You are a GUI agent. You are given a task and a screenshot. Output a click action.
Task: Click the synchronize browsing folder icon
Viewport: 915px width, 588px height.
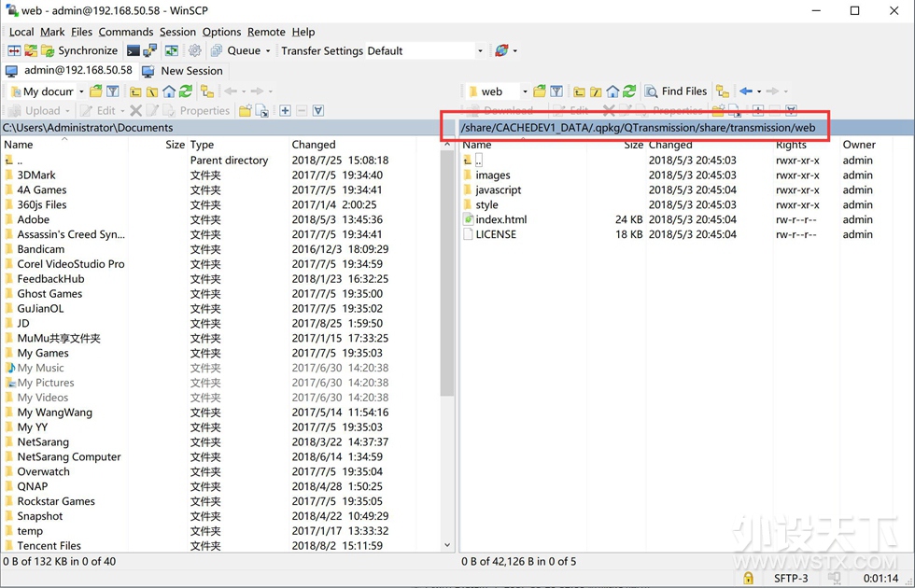(31, 50)
